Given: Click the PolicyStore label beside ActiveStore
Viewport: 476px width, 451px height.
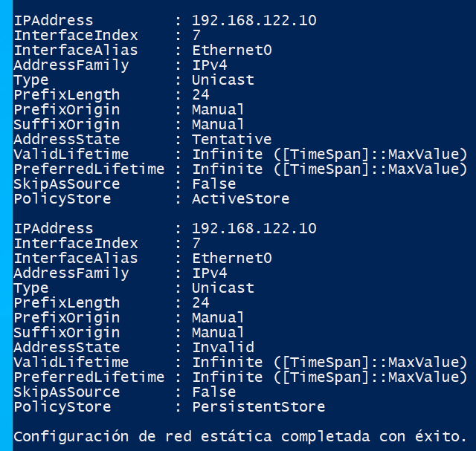Looking at the screenshot, I should point(62,199).
